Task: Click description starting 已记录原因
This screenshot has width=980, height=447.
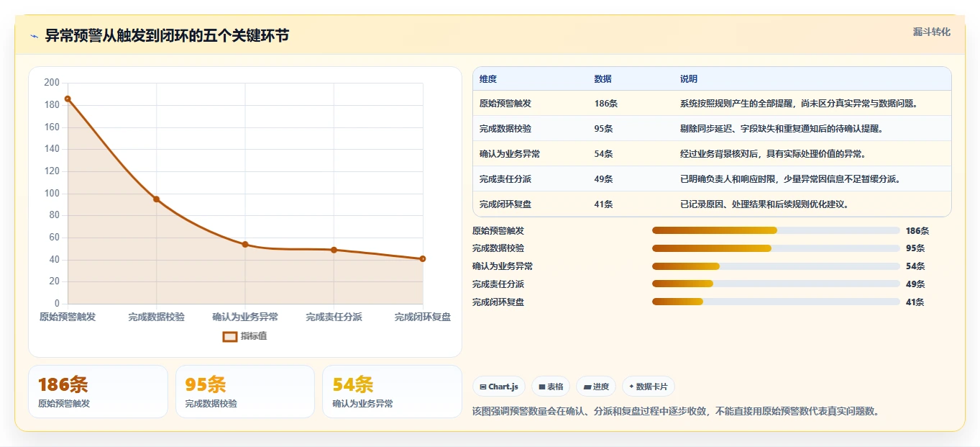Action: click(764, 204)
